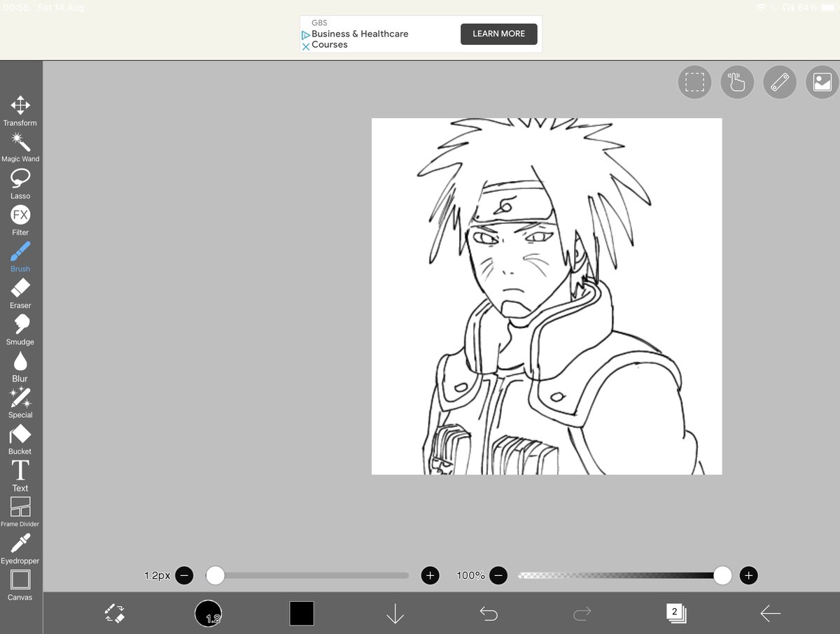
Task: Collapse the bottom bar with the down arrow
Action: click(x=395, y=613)
